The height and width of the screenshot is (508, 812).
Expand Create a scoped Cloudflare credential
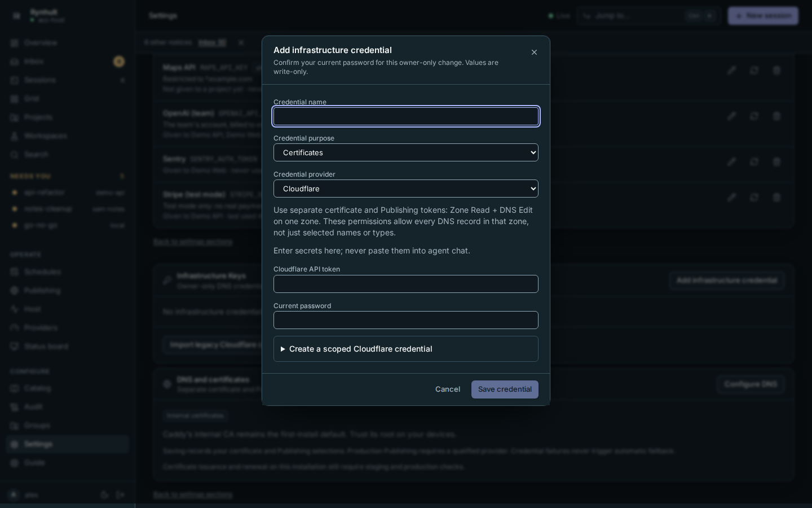click(x=406, y=349)
